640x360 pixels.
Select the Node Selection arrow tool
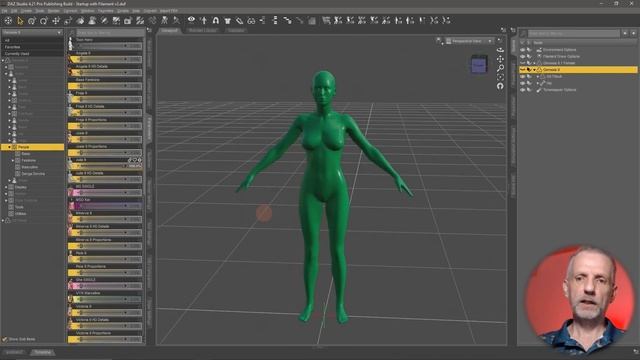click(20, 20)
